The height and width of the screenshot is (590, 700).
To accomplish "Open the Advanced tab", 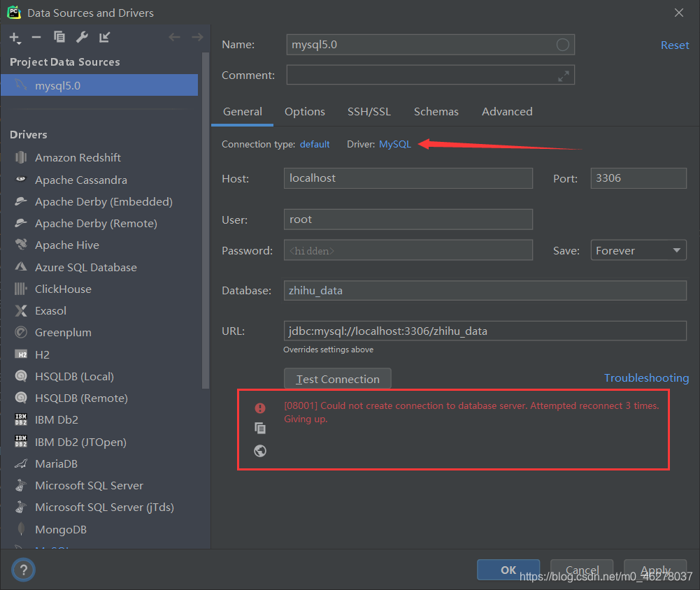I will click(507, 112).
